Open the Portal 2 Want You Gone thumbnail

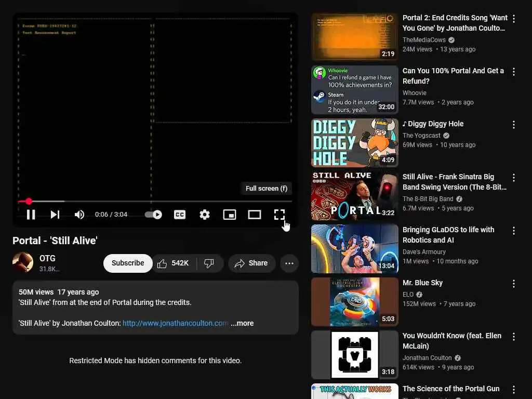354,37
